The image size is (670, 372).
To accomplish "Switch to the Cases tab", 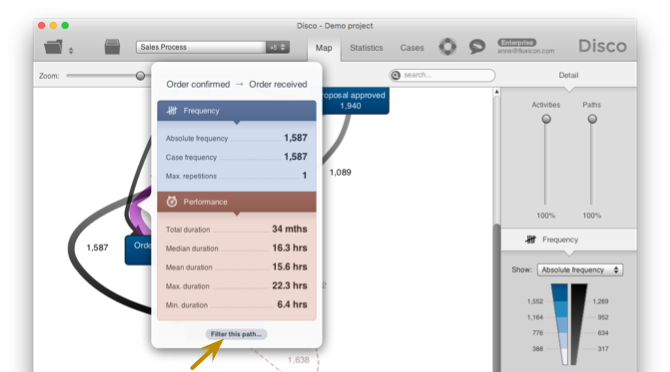I will click(x=412, y=48).
